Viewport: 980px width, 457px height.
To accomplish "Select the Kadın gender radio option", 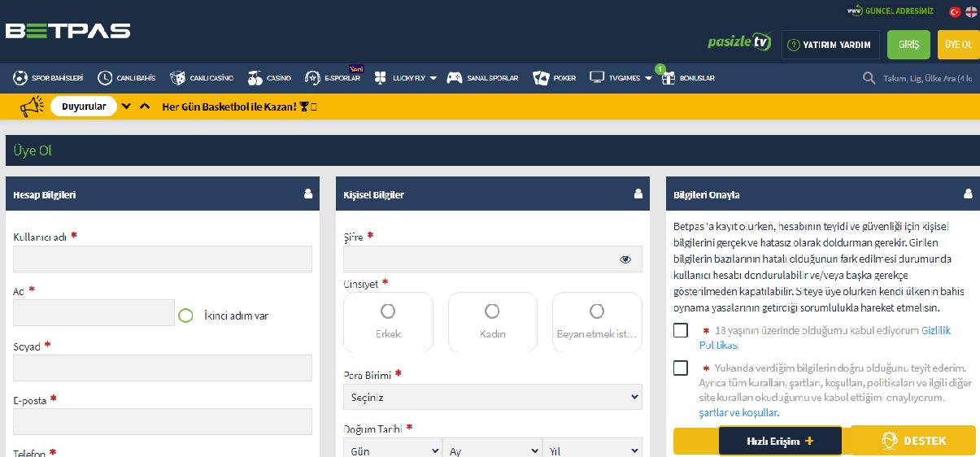I will 492,311.
